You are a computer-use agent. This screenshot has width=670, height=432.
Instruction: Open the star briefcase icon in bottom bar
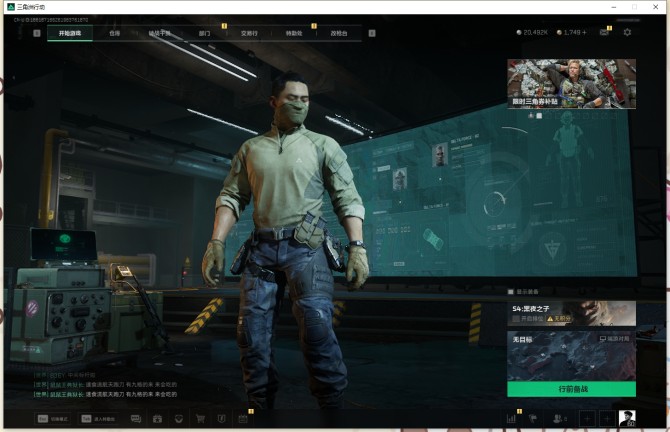[x=157, y=419]
